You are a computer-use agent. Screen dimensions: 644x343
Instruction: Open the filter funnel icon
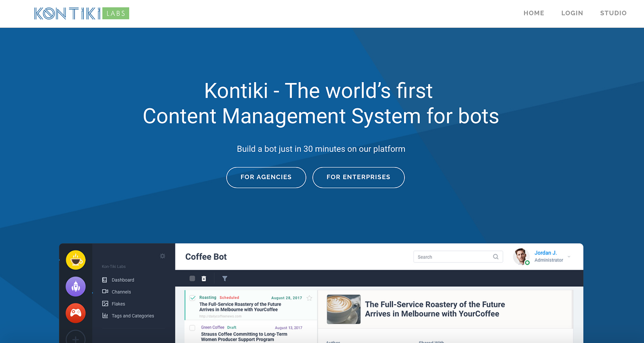(x=225, y=279)
